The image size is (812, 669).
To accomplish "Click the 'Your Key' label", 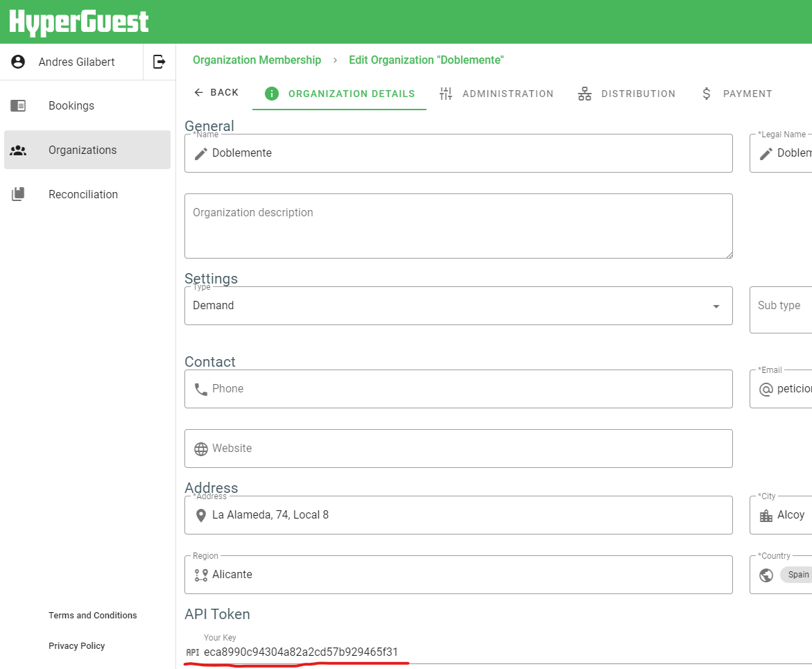I will pyautogui.click(x=220, y=637).
